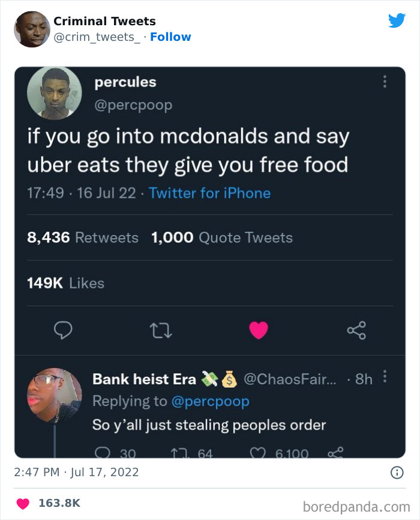This screenshot has width=420, height=520.
Task: Click the Twitter bird icon
Action: (397, 20)
